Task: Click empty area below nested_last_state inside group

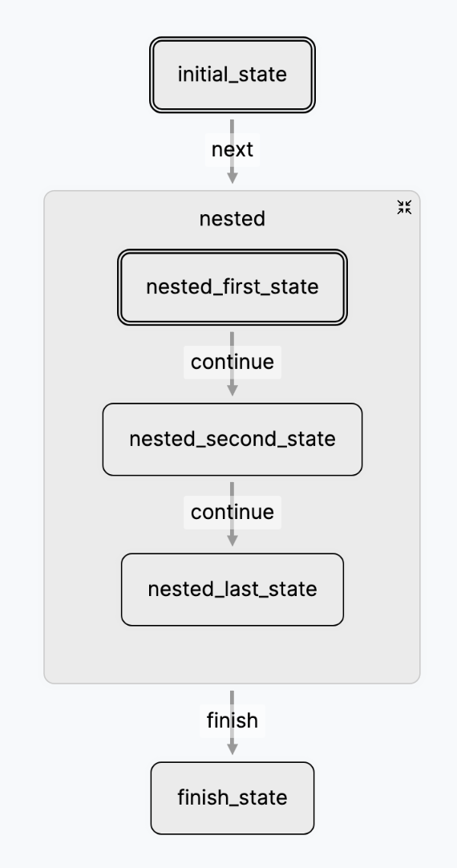Action: (233, 655)
